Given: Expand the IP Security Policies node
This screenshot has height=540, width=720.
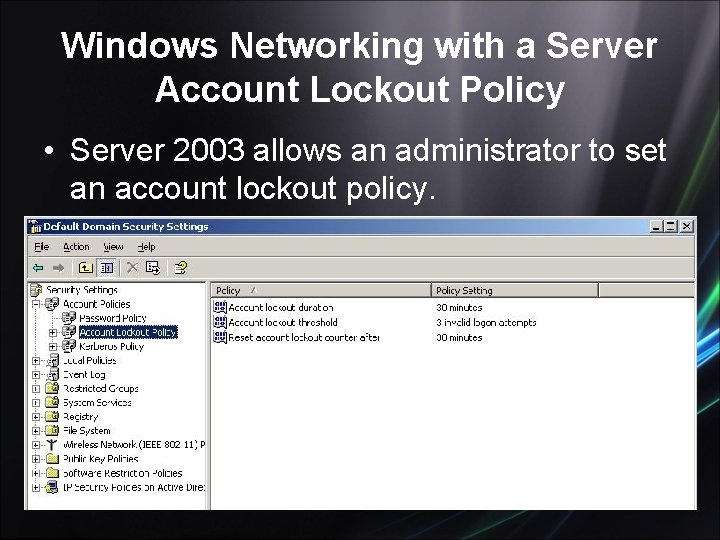Looking at the screenshot, I should click(x=36, y=488).
